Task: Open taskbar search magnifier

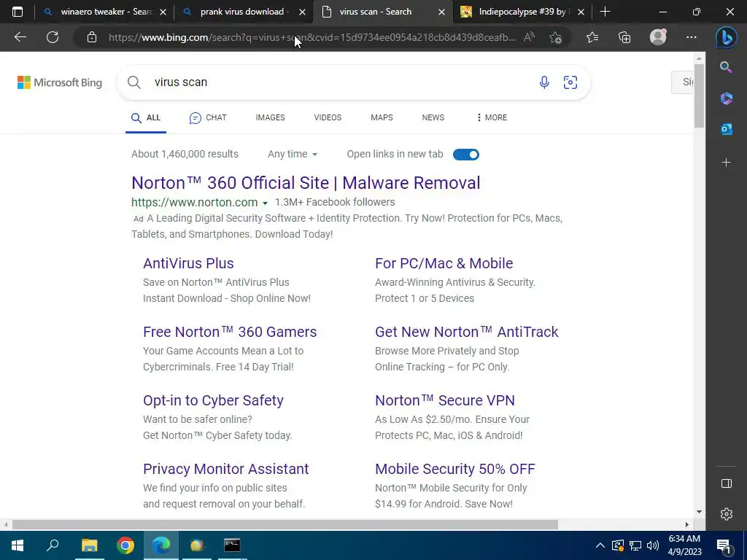Action: [53, 545]
